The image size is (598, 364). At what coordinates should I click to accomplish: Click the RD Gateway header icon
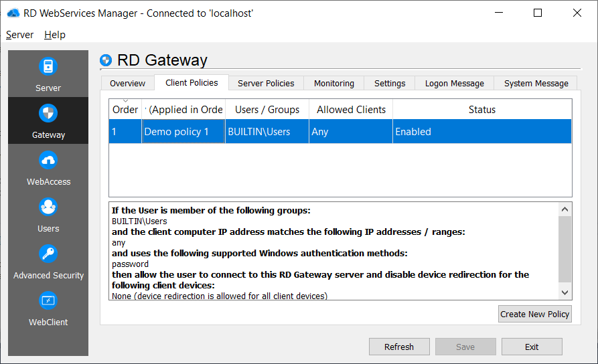point(106,61)
